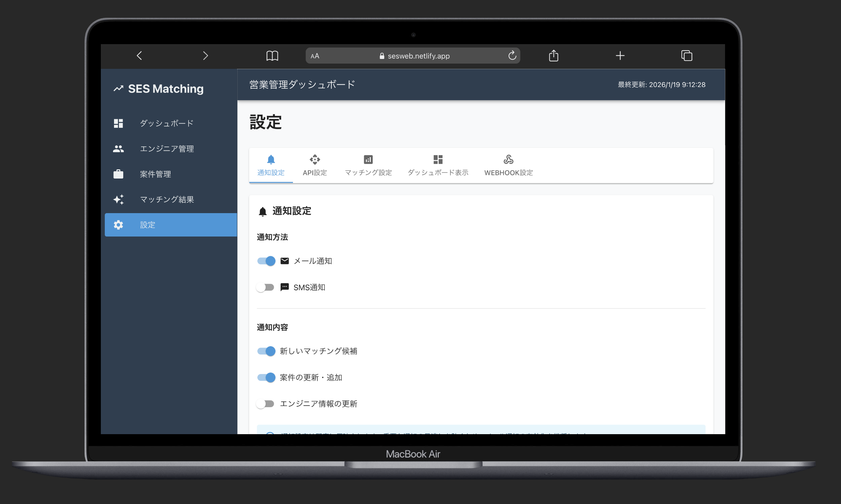Open the share sheet icon
This screenshot has width=841, height=504.
pyautogui.click(x=553, y=55)
